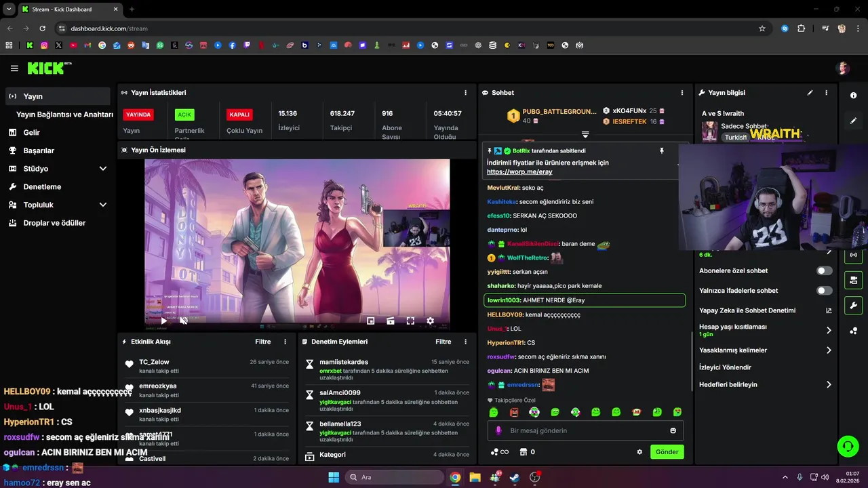Select İzleyici Yönlendir option
Image resolution: width=868 pixels, height=488 pixels.
(725, 367)
